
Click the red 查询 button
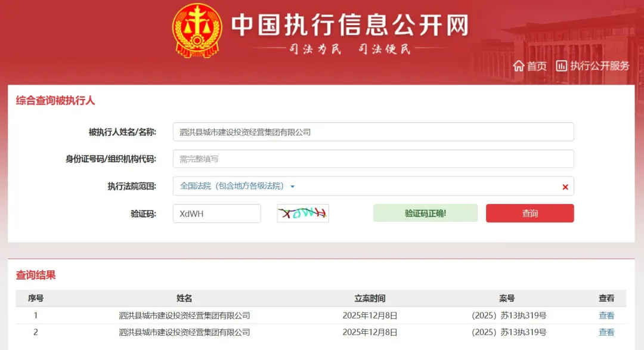click(530, 213)
